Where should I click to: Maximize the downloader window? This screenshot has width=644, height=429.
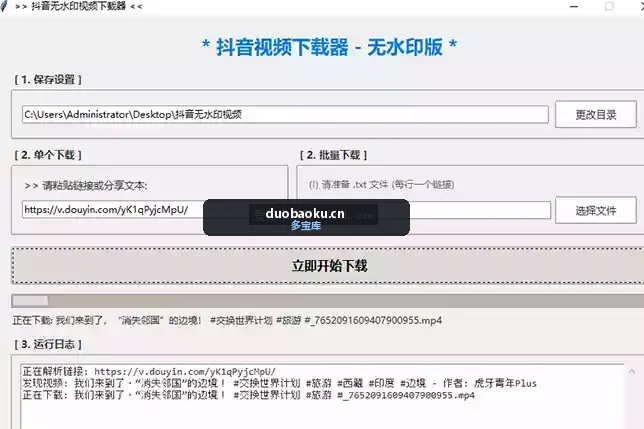click(609, 7)
